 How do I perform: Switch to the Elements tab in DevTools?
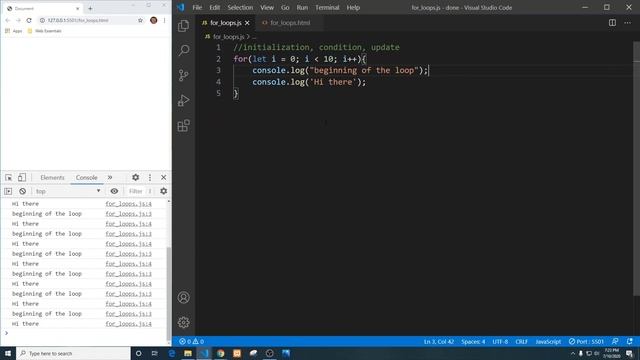pyautogui.click(x=52, y=178)
